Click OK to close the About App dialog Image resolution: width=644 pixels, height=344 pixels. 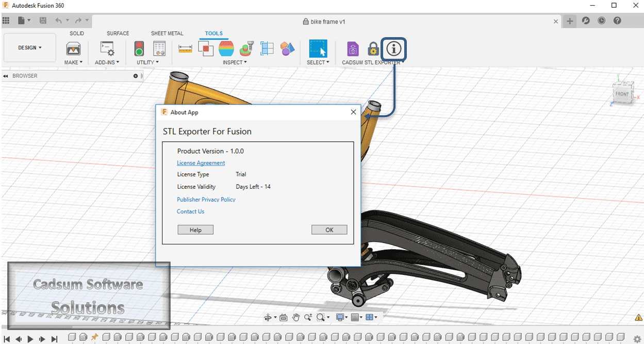pyautogui.click(x=329, y=230)
